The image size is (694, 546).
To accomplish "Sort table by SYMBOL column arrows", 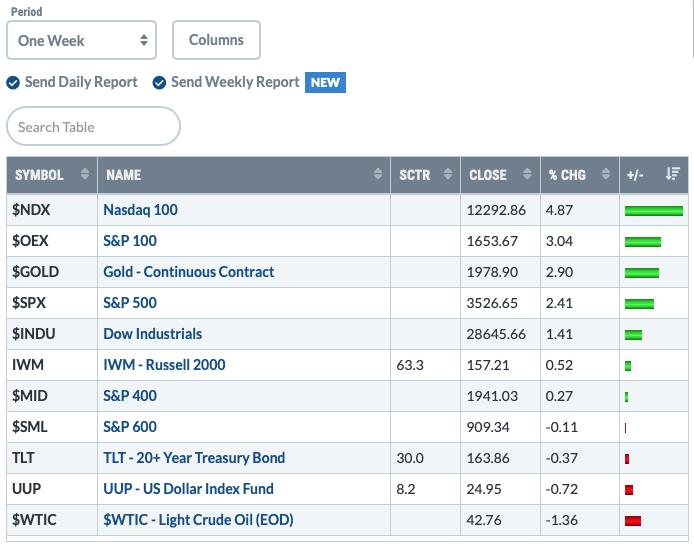I will point(85,174).
